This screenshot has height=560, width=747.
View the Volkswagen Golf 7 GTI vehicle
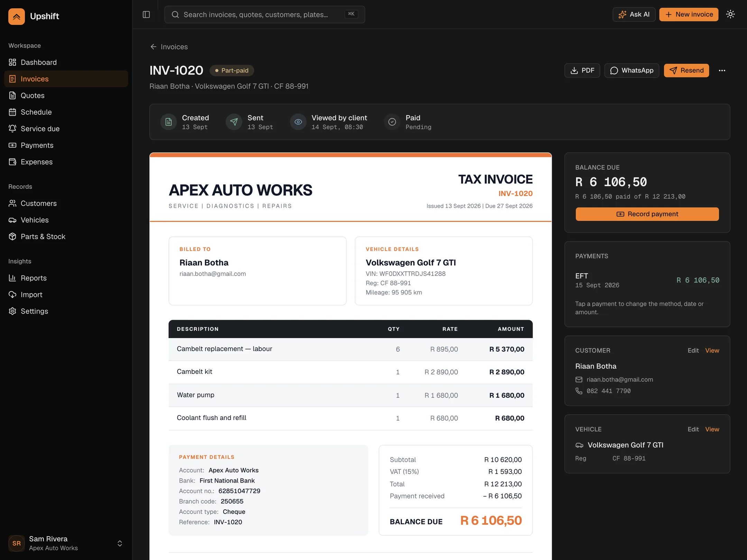(712, 429)
